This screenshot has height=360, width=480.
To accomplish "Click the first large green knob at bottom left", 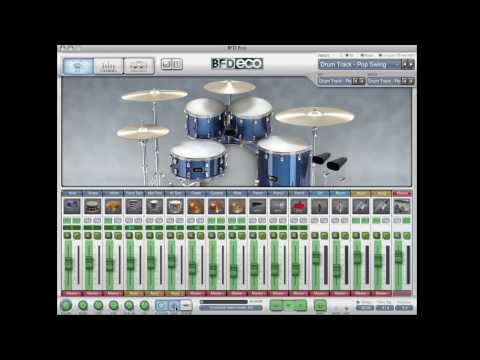I will [x=66, y=305].
